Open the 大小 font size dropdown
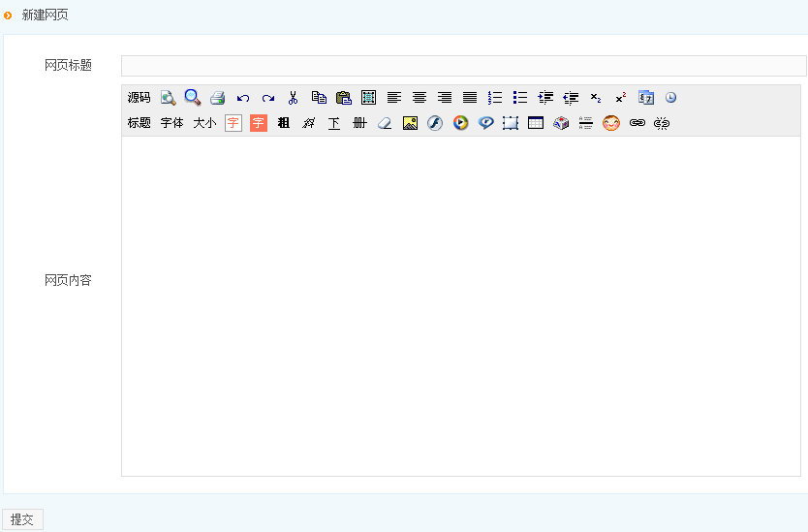Image resolution: width=808 pixels, height=532 pixels. pos(204,123)
